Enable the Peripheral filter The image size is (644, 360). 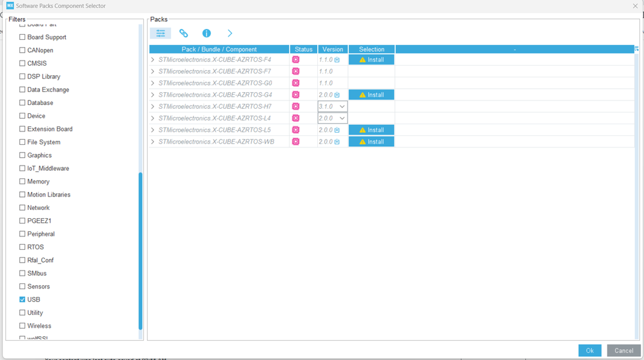[22, 234]
